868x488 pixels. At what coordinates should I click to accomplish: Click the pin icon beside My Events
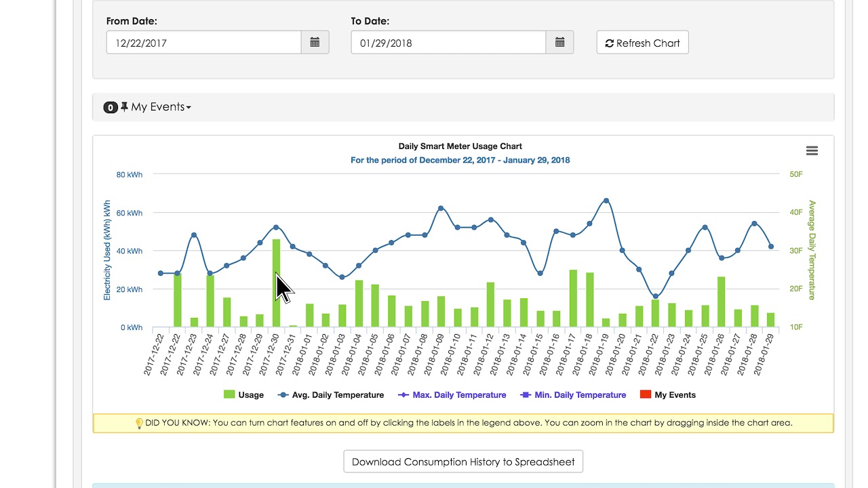point(124,107)
